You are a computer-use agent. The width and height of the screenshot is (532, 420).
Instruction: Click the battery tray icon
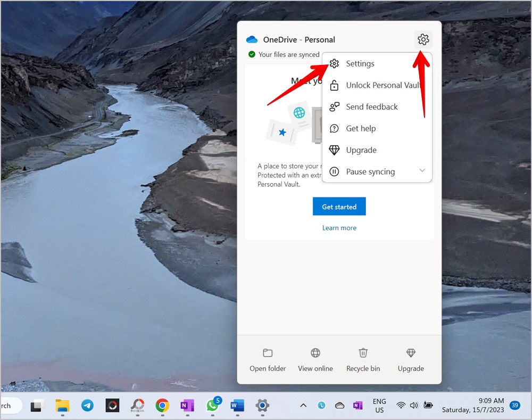click(428, 405)
